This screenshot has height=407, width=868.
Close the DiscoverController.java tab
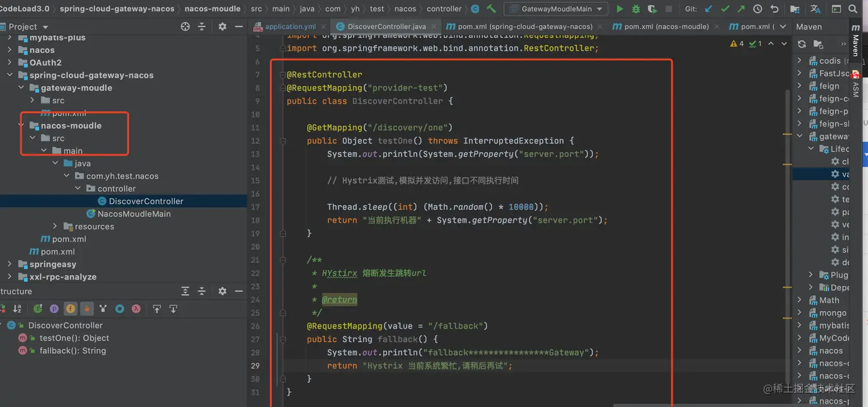click(x=435, y=26)
